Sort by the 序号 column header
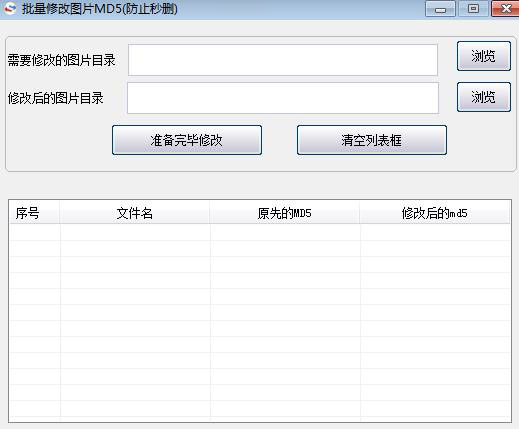This screenshot has width=519, height=429. pyautogui.click(x=34, y=213)
